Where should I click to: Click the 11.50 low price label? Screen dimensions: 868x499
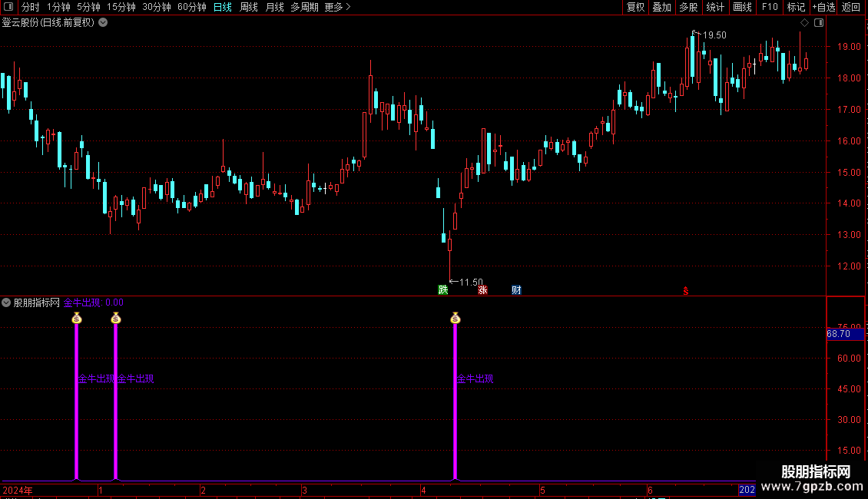[x=471, y=283]
